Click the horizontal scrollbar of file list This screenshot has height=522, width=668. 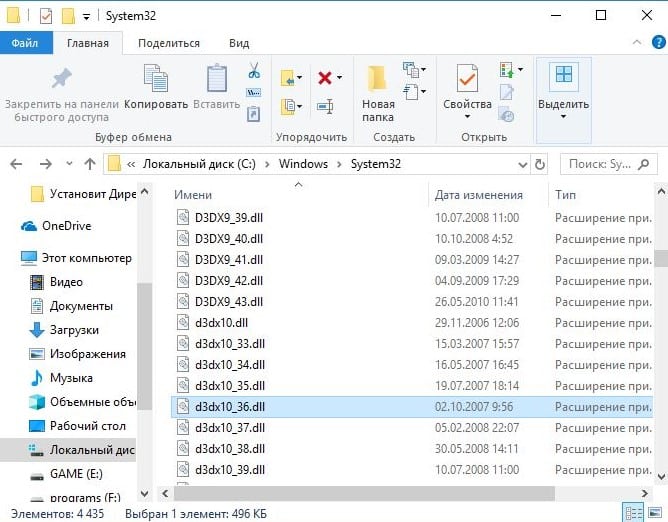[364, 493]
